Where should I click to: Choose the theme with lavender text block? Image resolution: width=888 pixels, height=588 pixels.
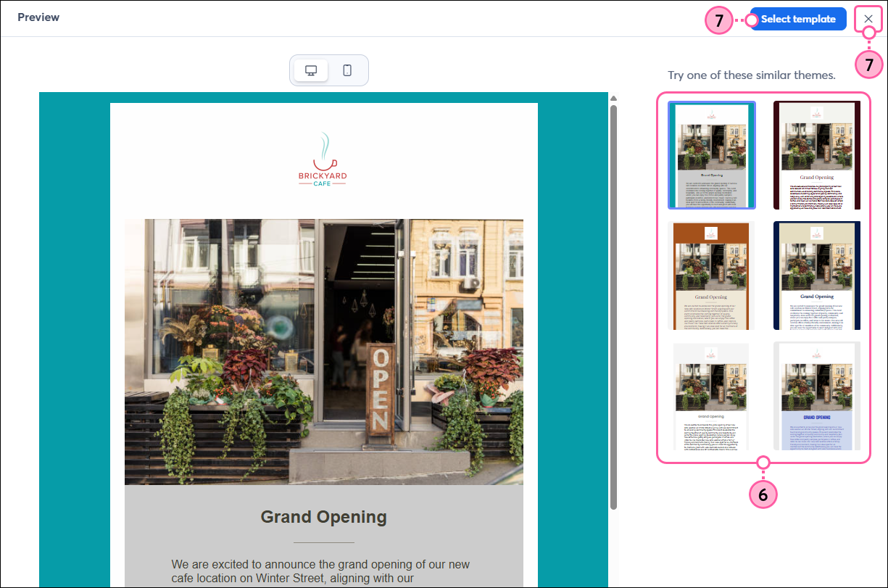[x=817, y=395]
